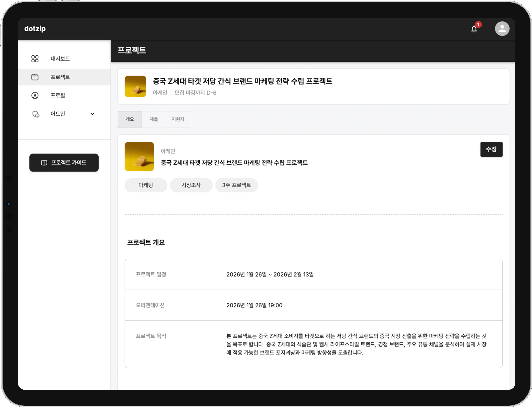532x407 pixels.
Task: Click the book icon in 프로젝트 가이드
Action: click(44, 163)
